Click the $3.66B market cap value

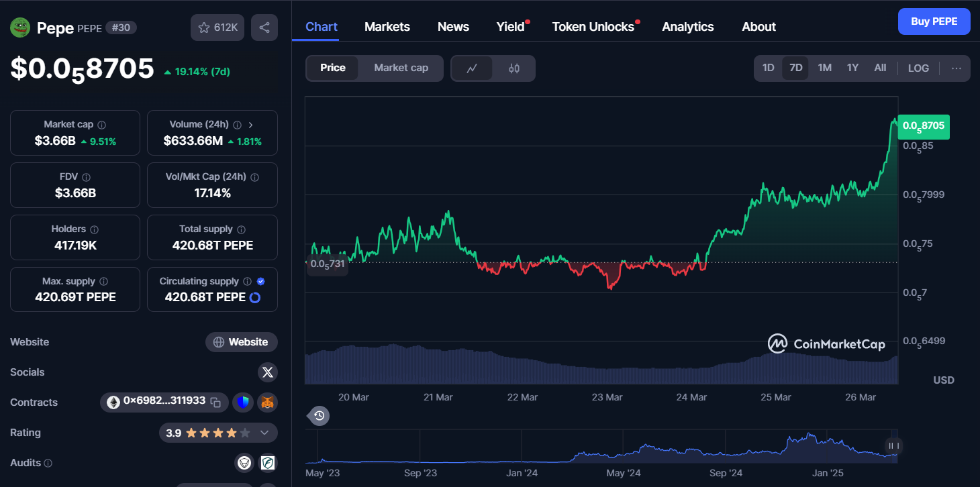tap(56, 141)
